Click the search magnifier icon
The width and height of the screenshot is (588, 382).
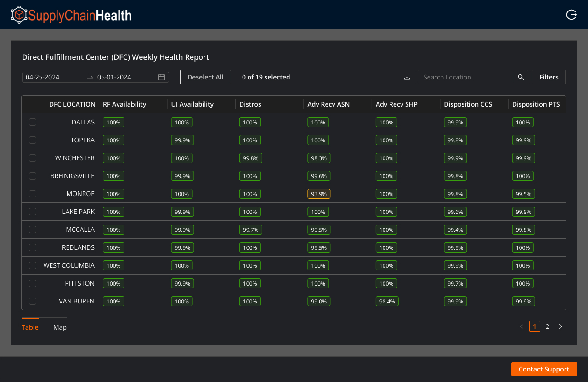pos(521,77)
